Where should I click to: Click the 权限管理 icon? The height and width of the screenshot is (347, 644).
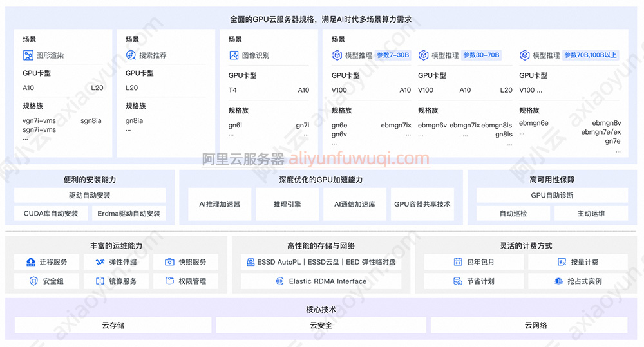169,281
